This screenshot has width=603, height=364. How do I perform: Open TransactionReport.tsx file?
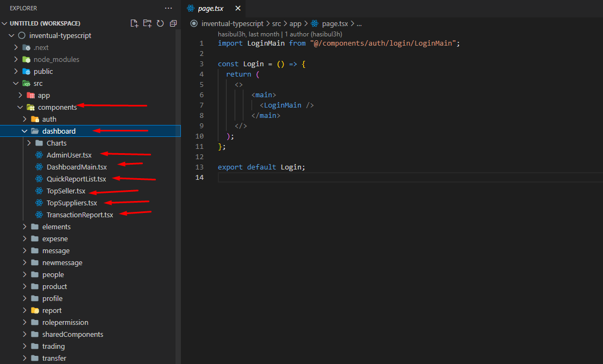click(80, 215)
